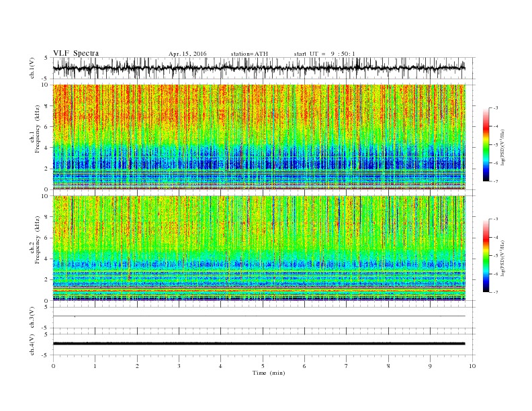Image resolution: width=532 pixels, height=411 pixels.
Task: Click the "station=ATH" header label
Action: click(x=249, y=54)
